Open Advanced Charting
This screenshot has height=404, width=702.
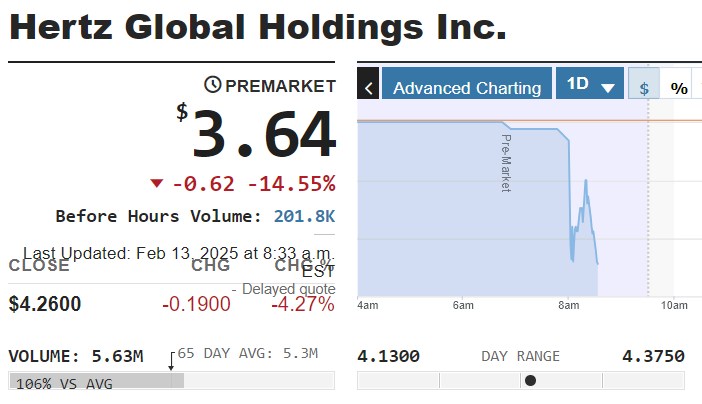point(467,88)
